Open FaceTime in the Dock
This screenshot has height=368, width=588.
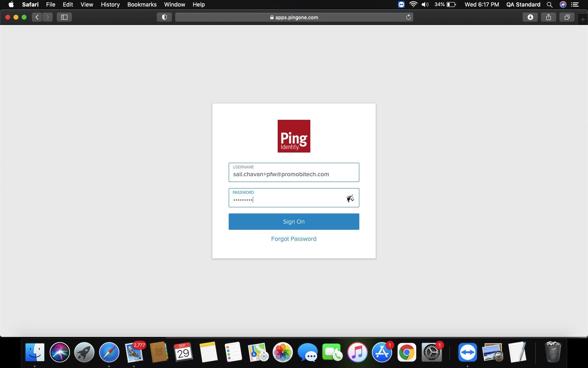332,352
